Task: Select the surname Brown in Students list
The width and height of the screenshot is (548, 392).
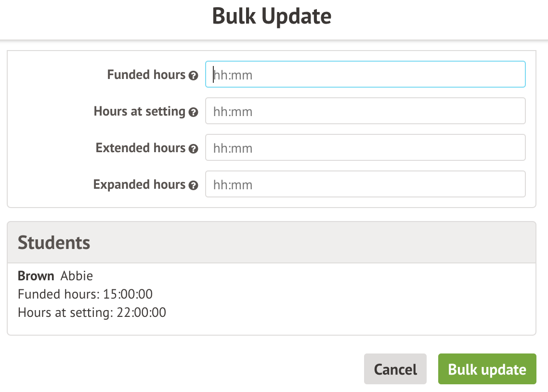Action: [x=36, y=276]
